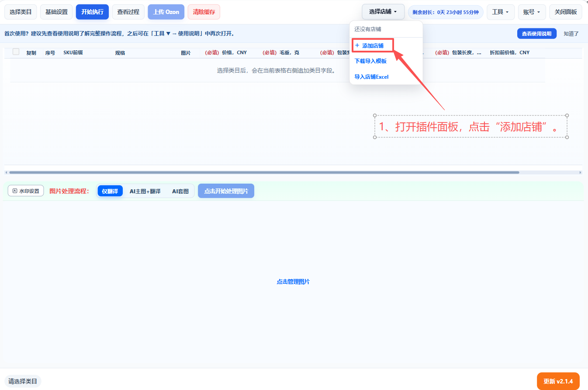Click the 更新 v2.1.4 update button
This screenshot has width=588, height=390.
(558, 381)
